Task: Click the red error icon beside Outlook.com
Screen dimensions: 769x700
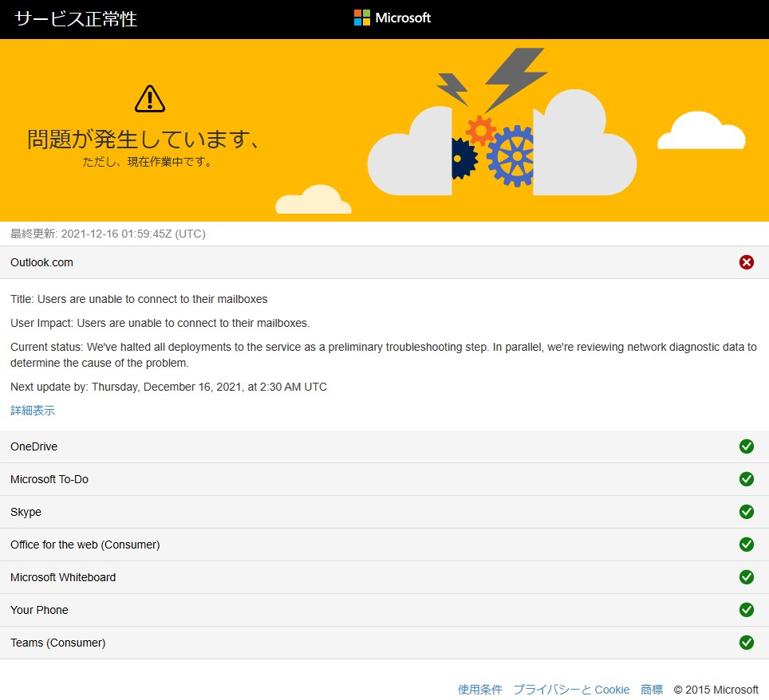Action: click(x=747, y=262)
